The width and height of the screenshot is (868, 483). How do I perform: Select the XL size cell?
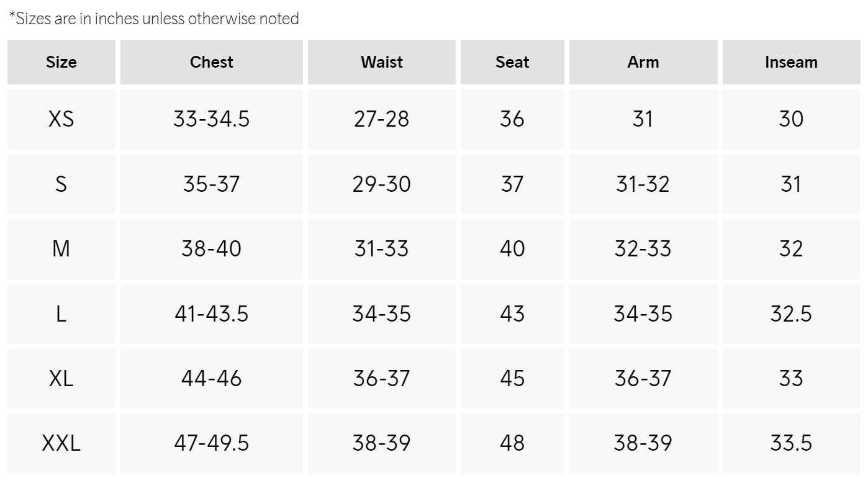[61, 378]
